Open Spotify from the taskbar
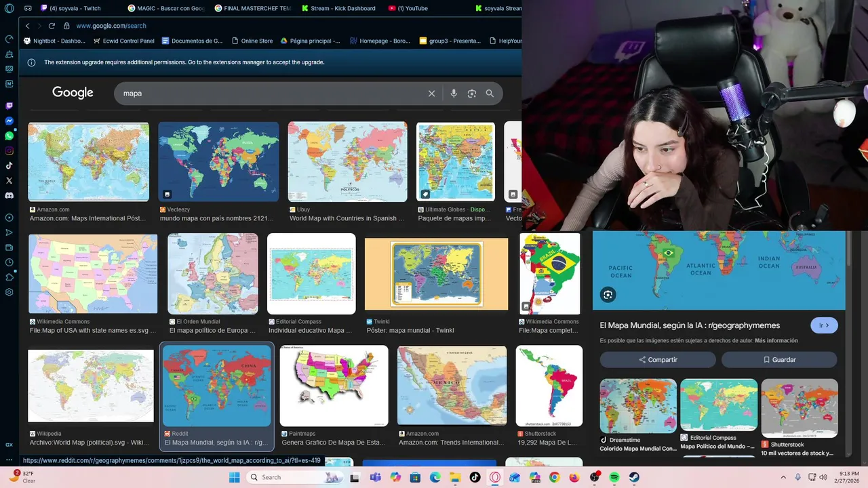Image resolution: width=868 pixels, height=488 pixels. click(614, 477)
